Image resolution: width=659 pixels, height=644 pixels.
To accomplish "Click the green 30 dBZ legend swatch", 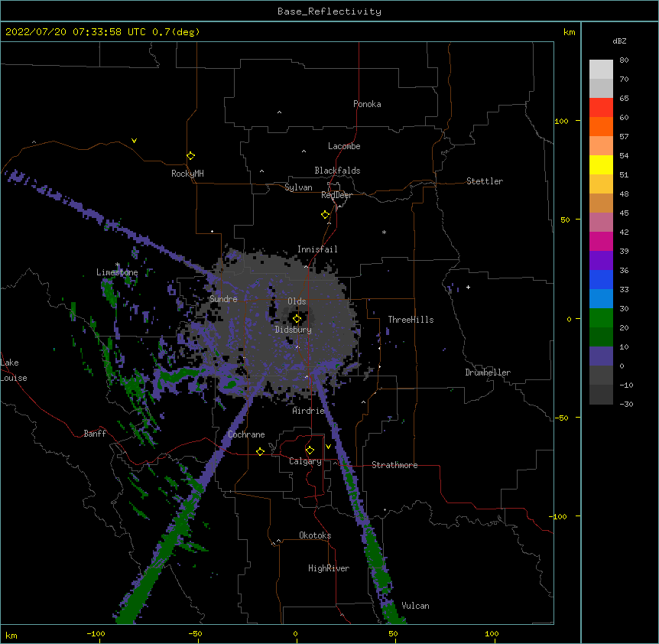I will (601, 318).
